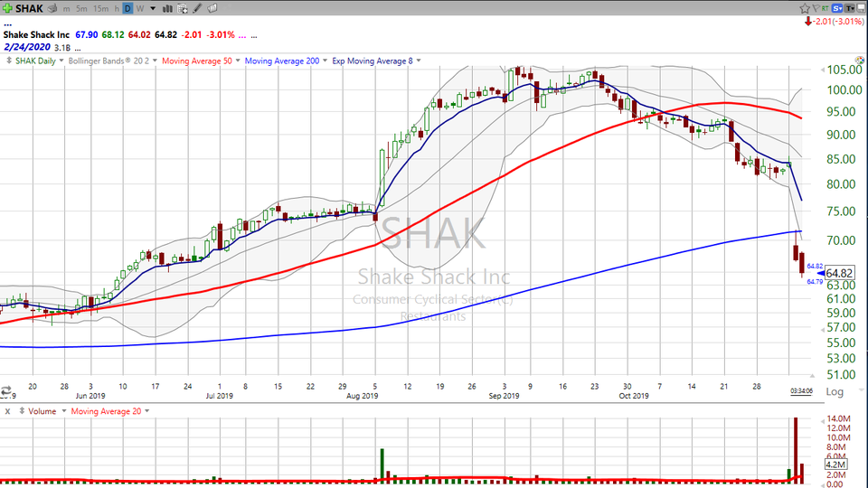
Task: Click the 03:34:06 countdown timer
Action: click(x=801, y=391)
